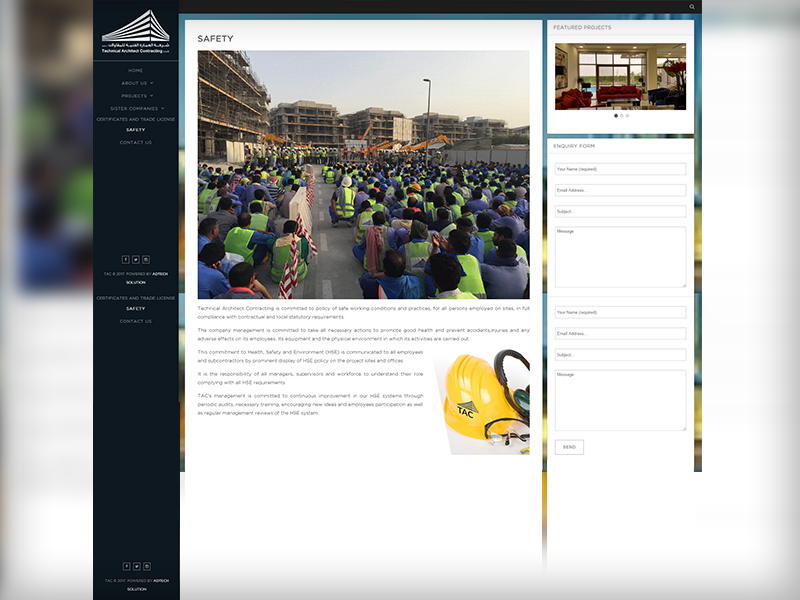
Task: Select the first Featured Projects carousel dot
Action: point(615,116)
